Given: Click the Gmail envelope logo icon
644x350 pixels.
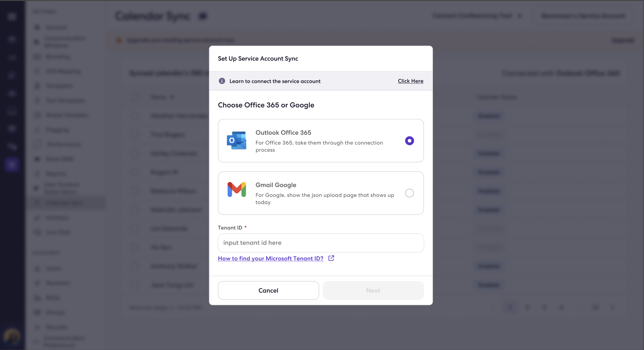Looking at the screenshot, I should coord(236,190).
